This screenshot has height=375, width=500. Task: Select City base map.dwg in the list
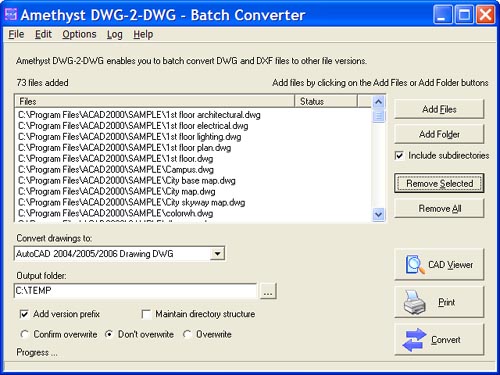127,181
